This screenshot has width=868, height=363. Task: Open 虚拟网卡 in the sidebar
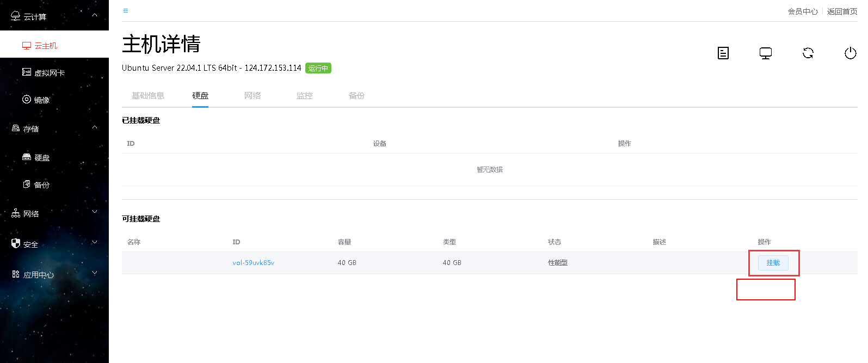pyautogui.click(x=49, y=72)
